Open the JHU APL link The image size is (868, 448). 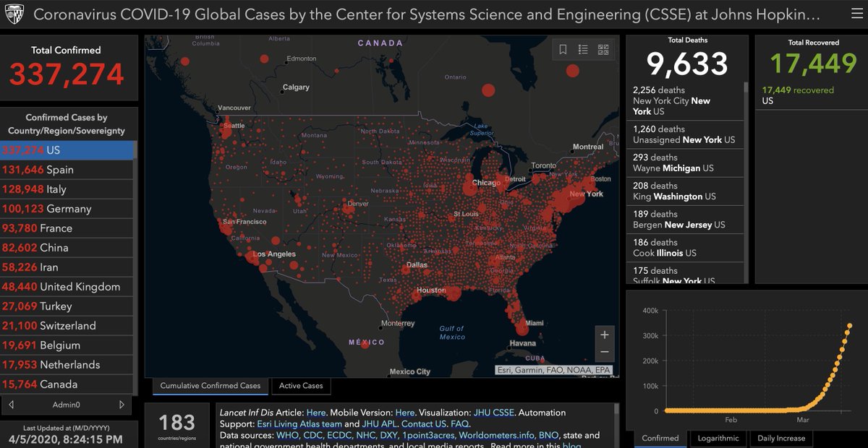coord(380,423)
